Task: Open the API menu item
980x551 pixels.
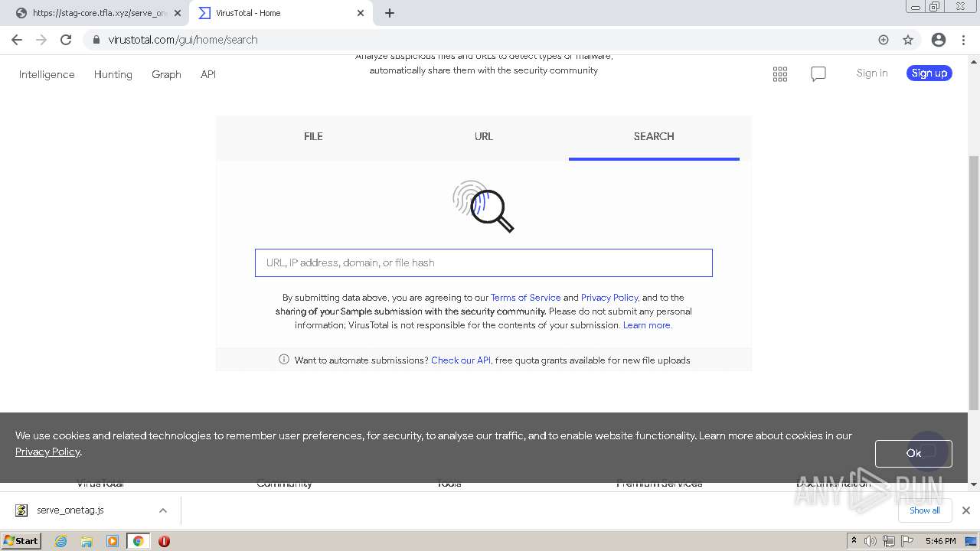Action: (x=208, y=74)
